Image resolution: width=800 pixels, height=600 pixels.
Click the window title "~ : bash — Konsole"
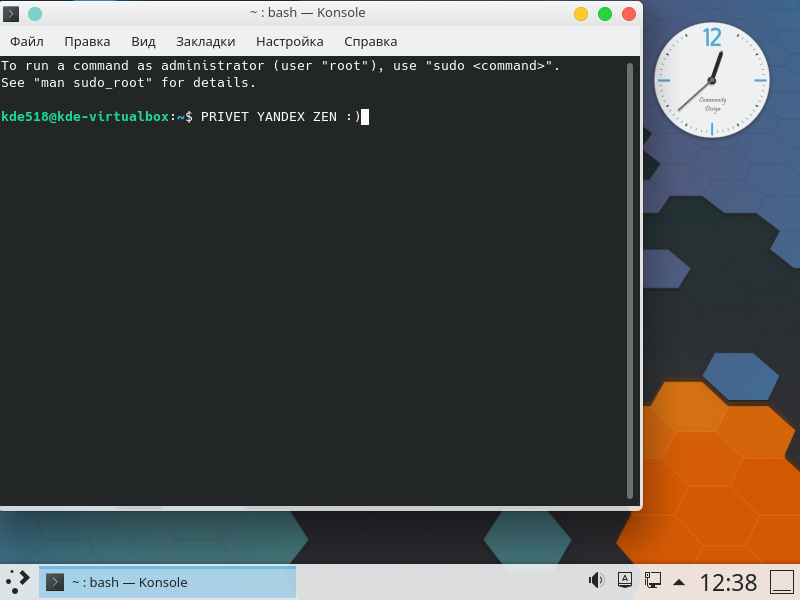click(x=308, y=13)
